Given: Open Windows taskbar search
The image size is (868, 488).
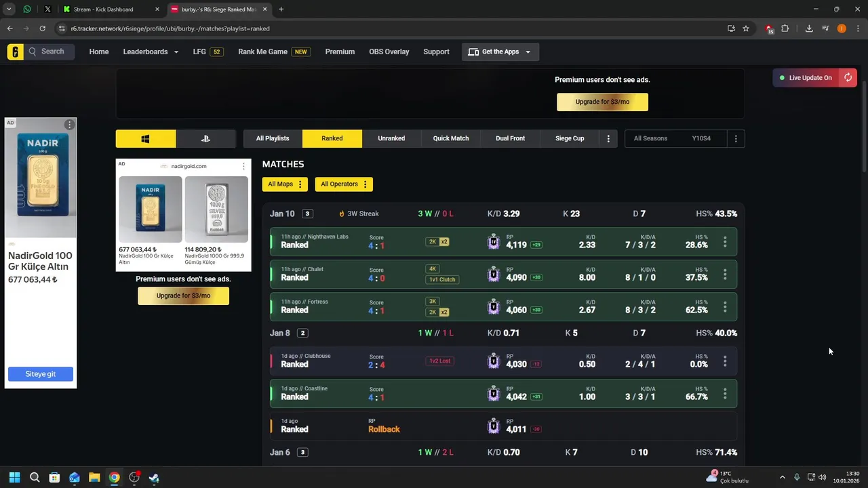Looking at the screenshot, I should (35, 477).
